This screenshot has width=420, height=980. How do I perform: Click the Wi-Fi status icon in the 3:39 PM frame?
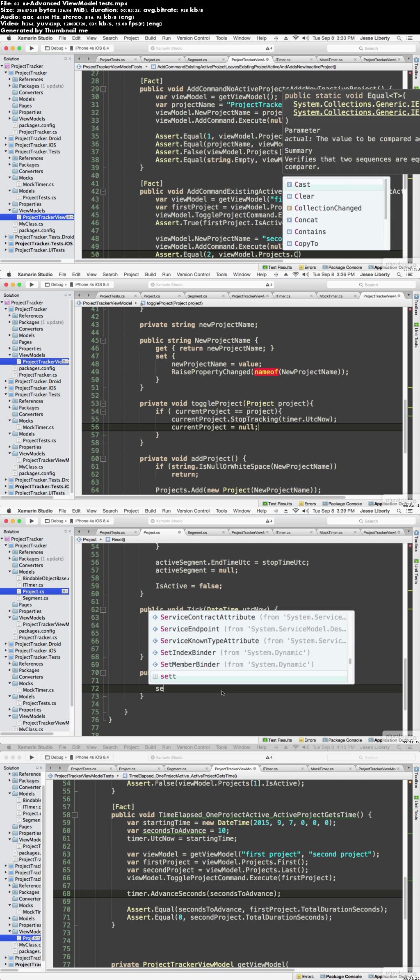coord(296,511)
